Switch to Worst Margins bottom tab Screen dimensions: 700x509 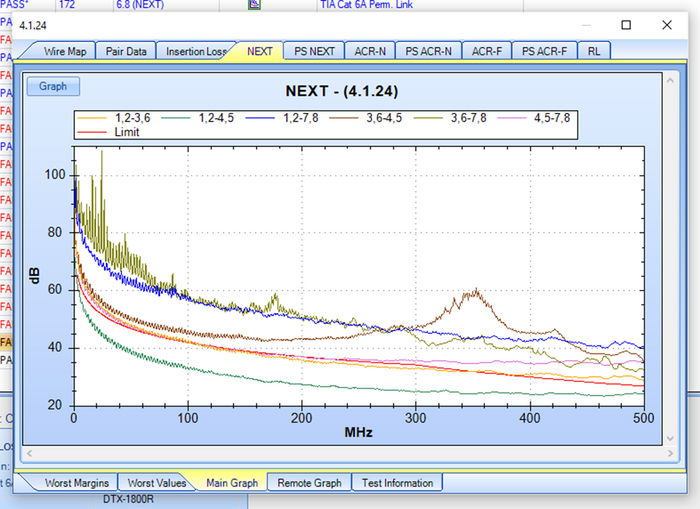point(77,483)
